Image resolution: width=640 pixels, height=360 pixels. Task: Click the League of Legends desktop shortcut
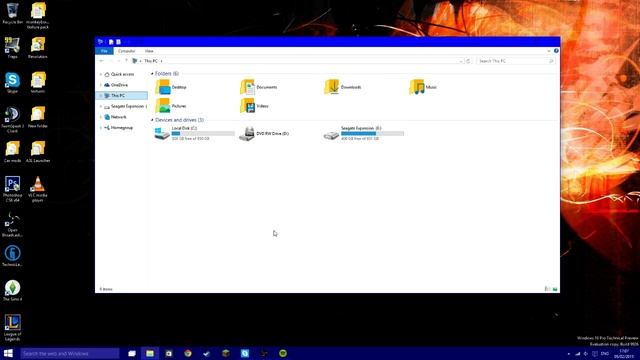(12, 328)
